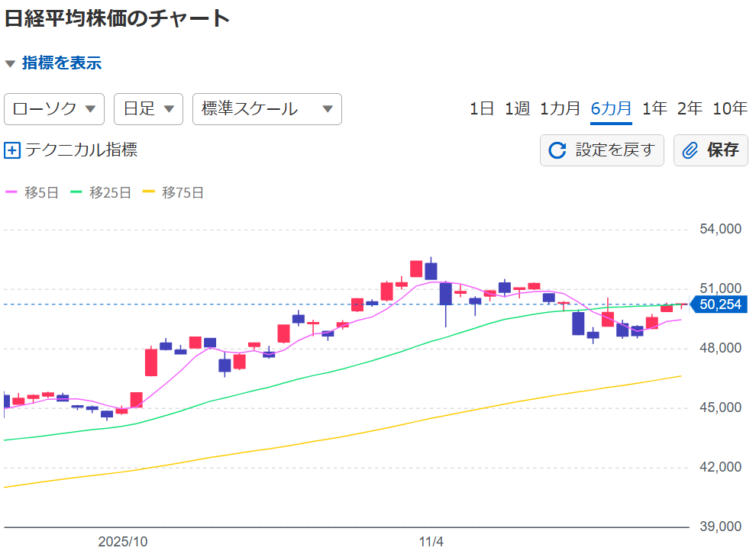View the 10年 long-term range

[729, 108]
